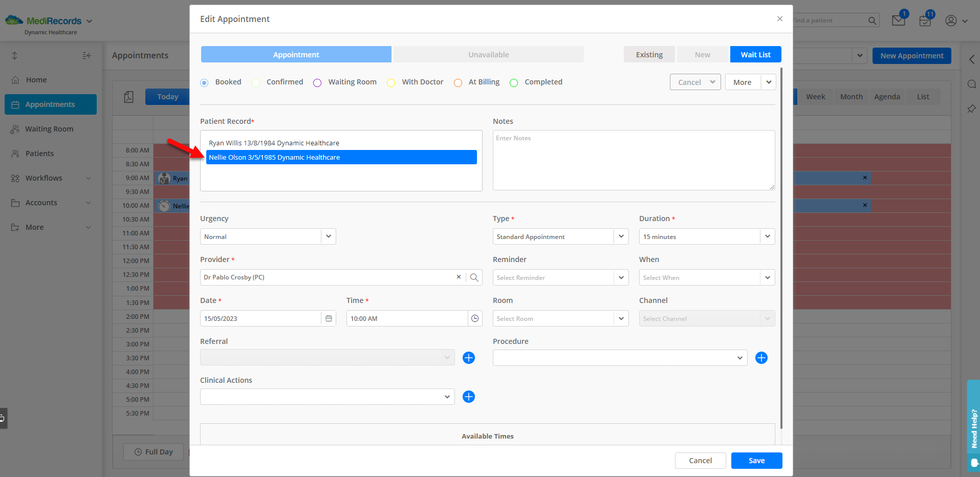Screen dimensions: 980x477
Task: Click the Full Day button
Action: [154, 452]
